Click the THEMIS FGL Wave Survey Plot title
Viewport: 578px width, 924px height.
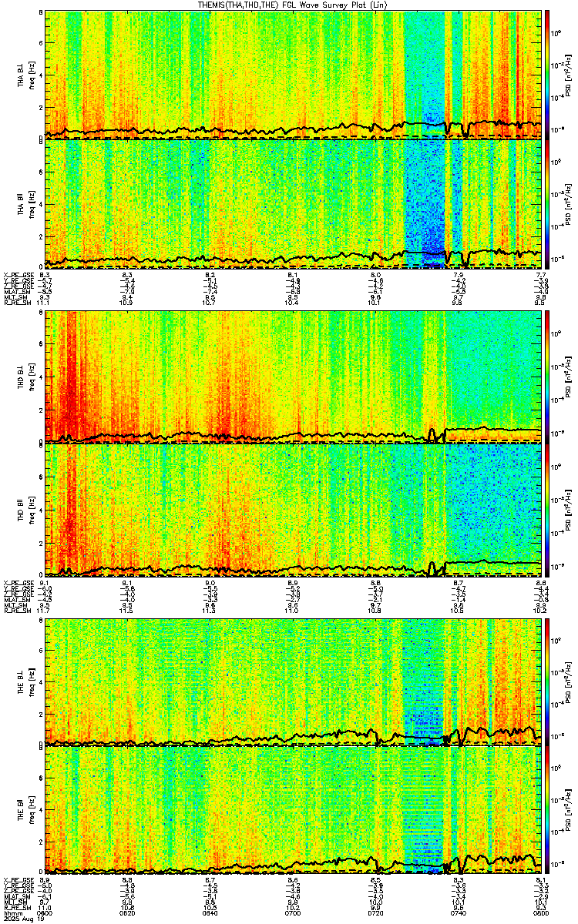pyautogui.click(x=292, y=5)
